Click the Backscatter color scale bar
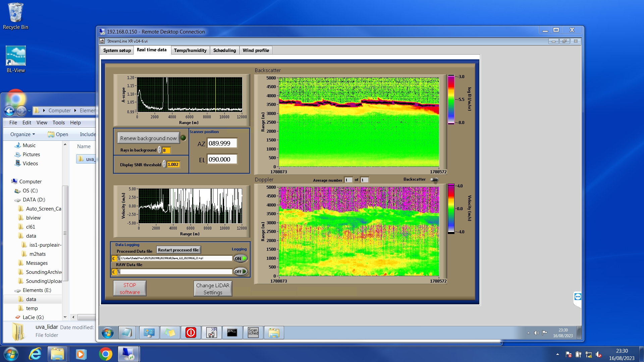 tap(451, 100)
